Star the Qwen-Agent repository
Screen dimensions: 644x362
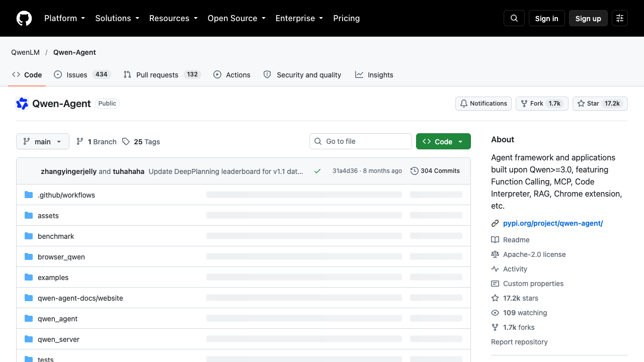pos(600,104)
